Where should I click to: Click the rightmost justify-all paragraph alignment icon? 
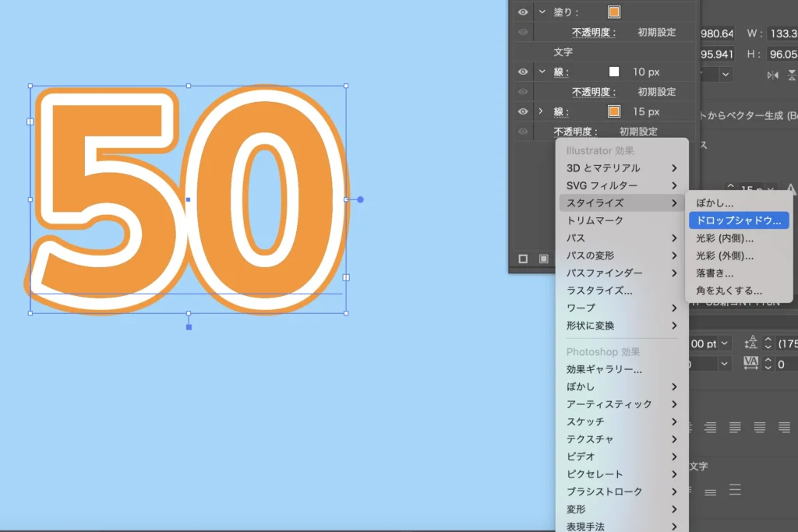784,427
